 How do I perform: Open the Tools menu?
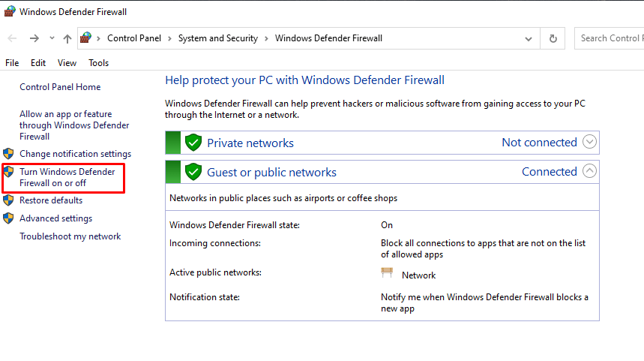tap(98, 63)
